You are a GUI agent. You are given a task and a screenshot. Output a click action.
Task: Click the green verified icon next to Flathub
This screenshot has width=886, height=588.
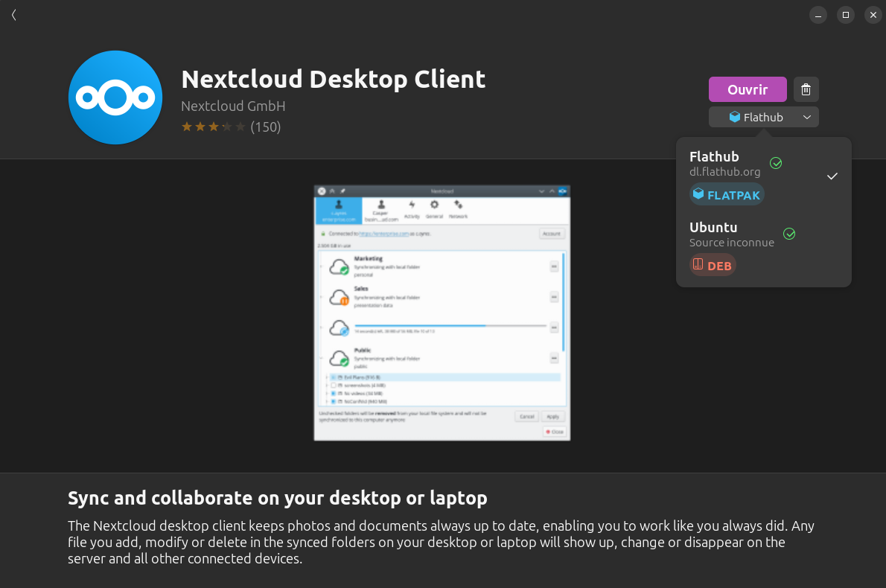coord(776,163)
